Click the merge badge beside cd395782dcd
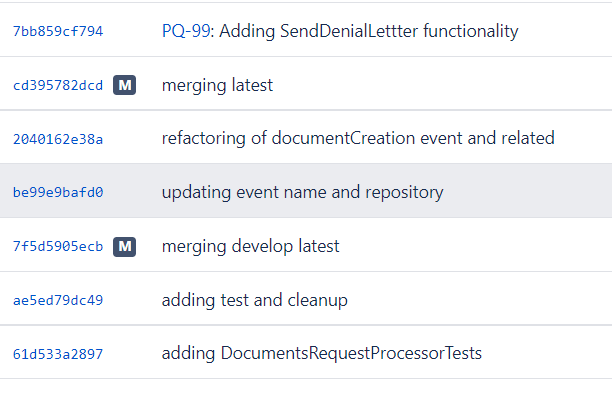This screenshot has height=394, width=612. (x=125, y=85)
